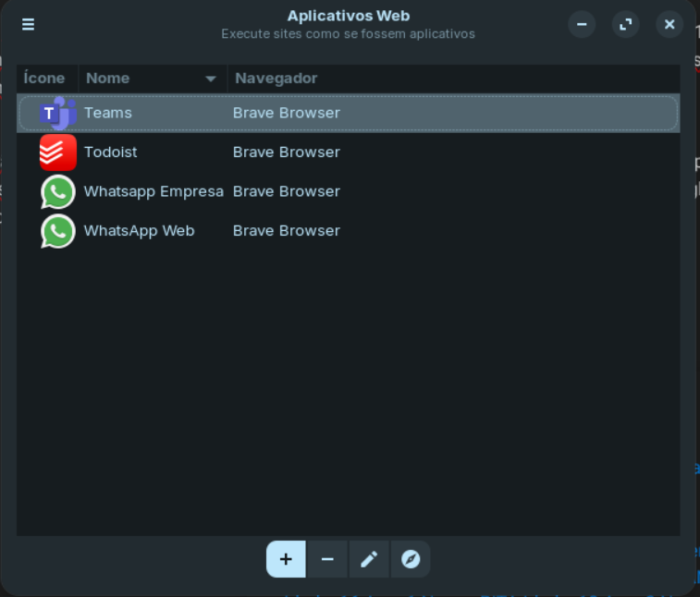This screenshot has height=597, width=700.
Task: Select the Teams name in the list
Action: click(x=108, y=113)
